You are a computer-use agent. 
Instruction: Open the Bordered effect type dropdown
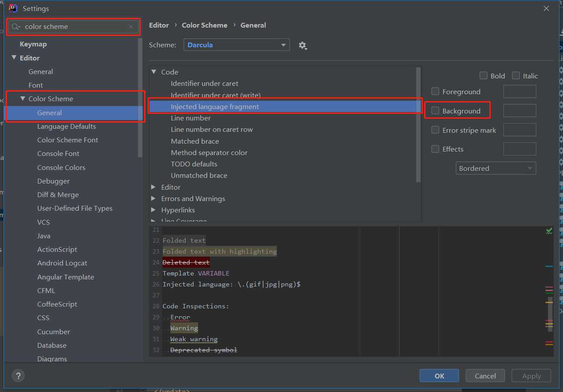pyautogui.click(x=496, y=168)
